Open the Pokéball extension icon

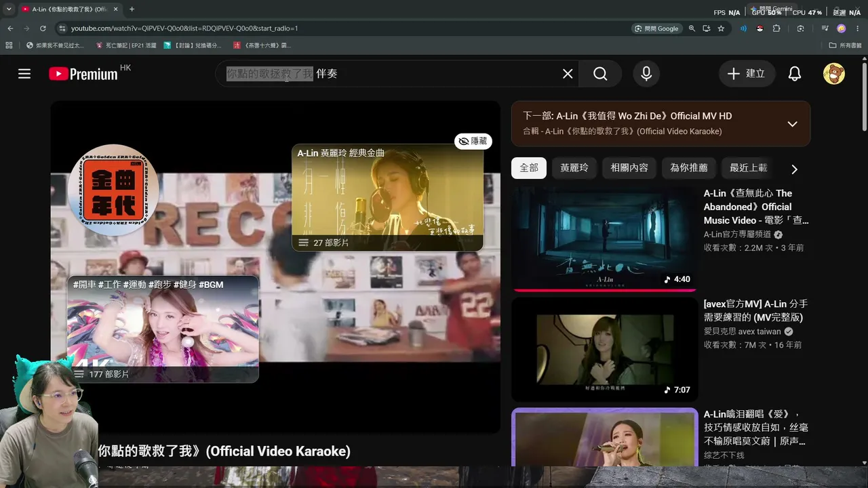(760, 28)
